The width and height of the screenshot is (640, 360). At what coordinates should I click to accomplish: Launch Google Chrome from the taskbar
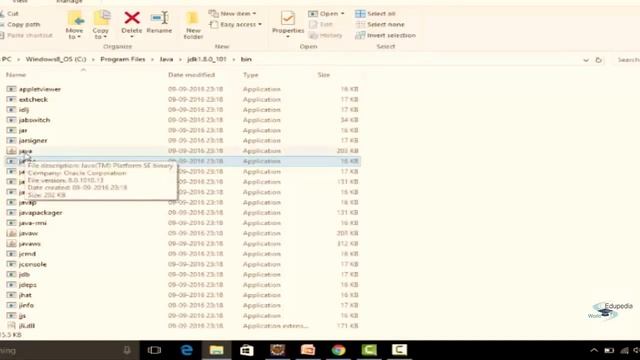(x=338, y=350)
